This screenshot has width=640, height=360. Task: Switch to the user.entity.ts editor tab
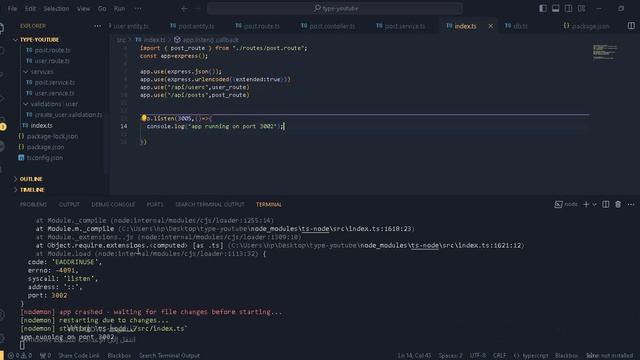click(131, 26)
